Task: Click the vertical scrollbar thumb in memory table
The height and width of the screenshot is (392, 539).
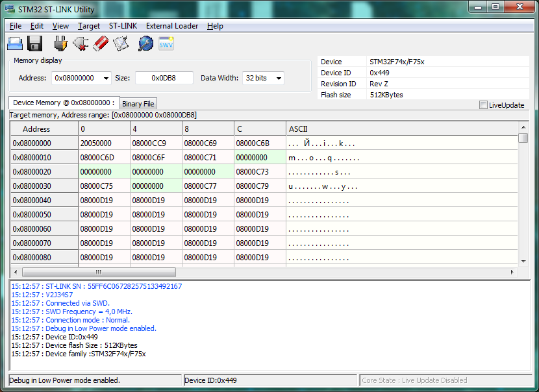Action: coord(523,138)
